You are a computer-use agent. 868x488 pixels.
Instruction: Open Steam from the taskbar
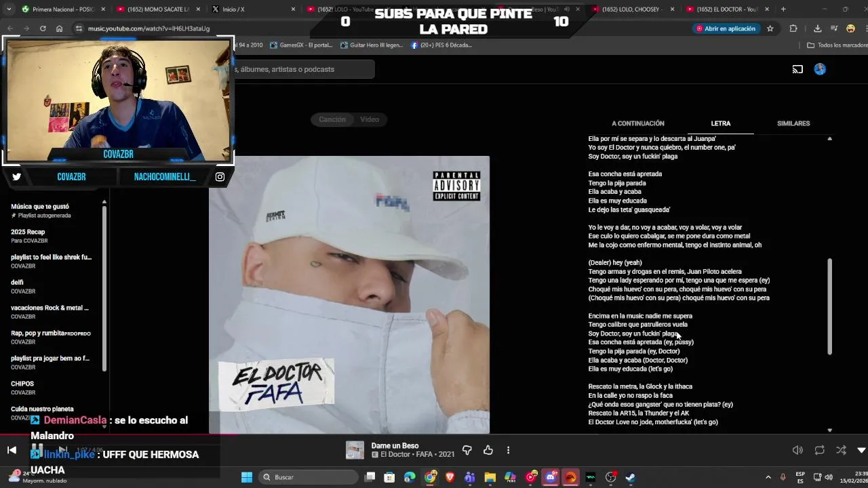coord(630,477)
